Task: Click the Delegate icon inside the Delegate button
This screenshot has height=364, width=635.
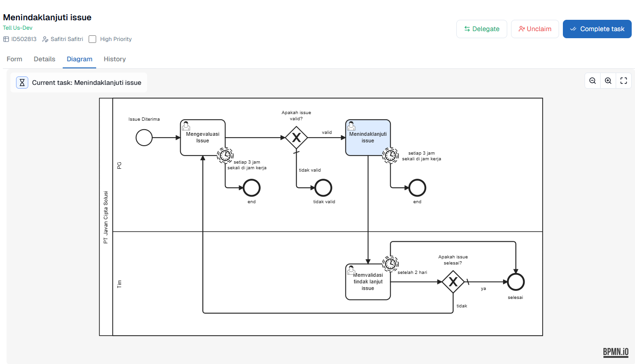Action: [x=466, y=29]
